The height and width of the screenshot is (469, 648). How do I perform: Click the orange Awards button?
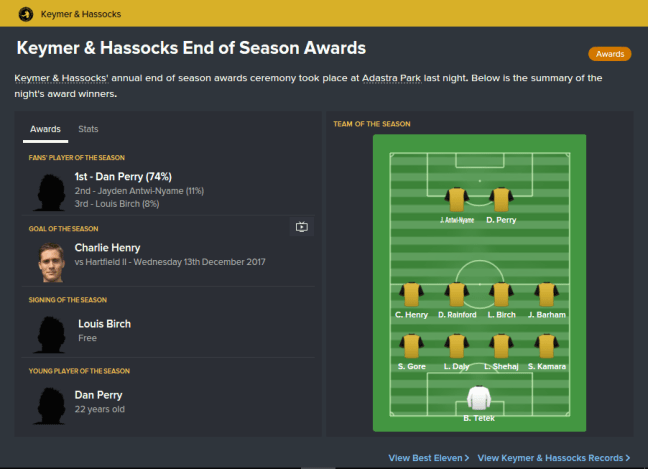point(610,54)
